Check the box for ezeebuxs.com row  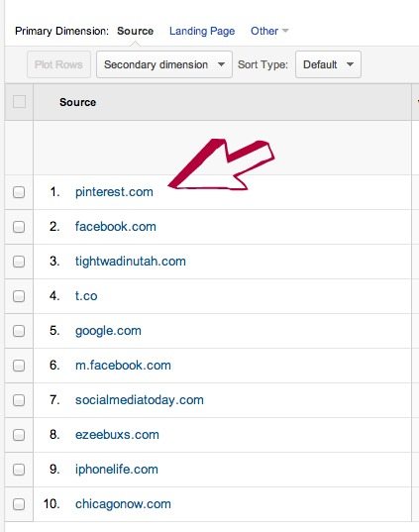[19, 435]
